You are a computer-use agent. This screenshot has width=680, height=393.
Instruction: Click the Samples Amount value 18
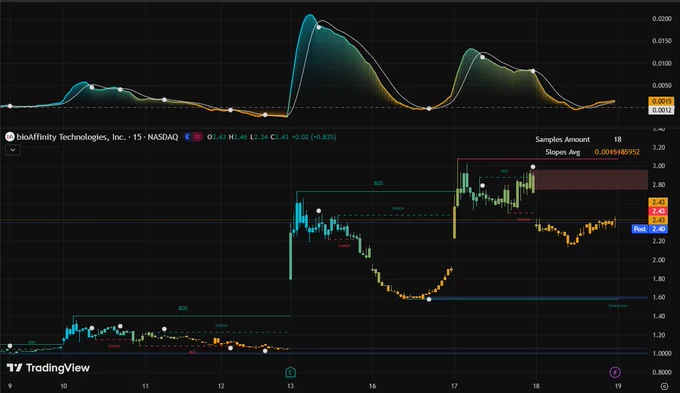coord(618,139)
